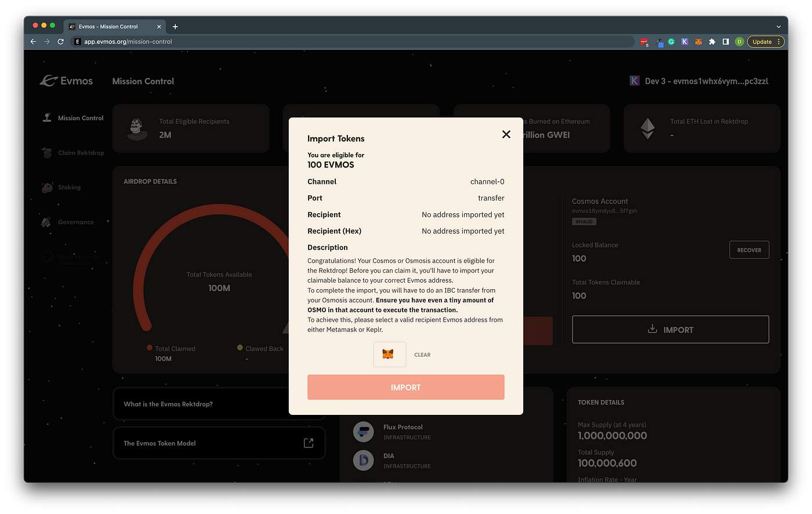812x514 pixels.
Task: Click the Total Claimed red legend dot
Action: [x=150, y=348]
